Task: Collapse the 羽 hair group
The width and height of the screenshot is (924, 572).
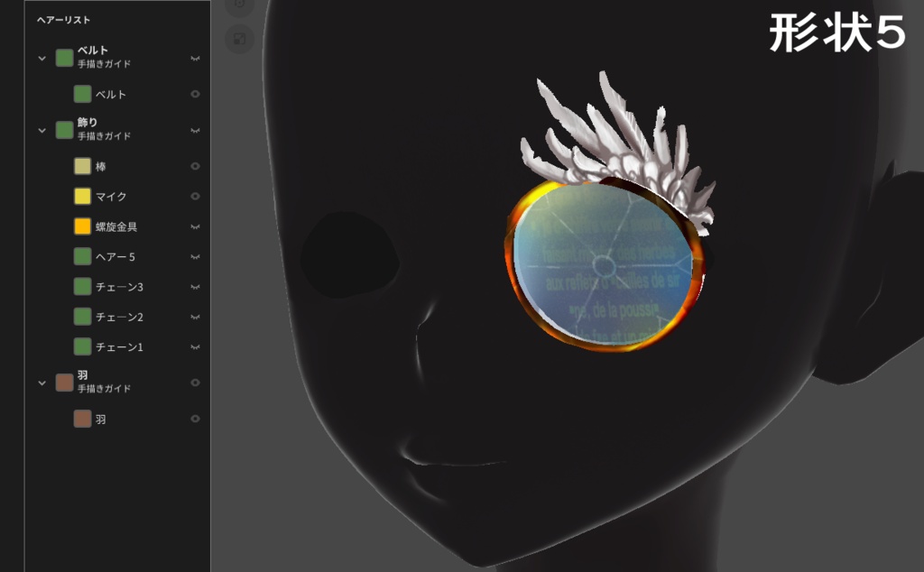Action: pos(42,383)
